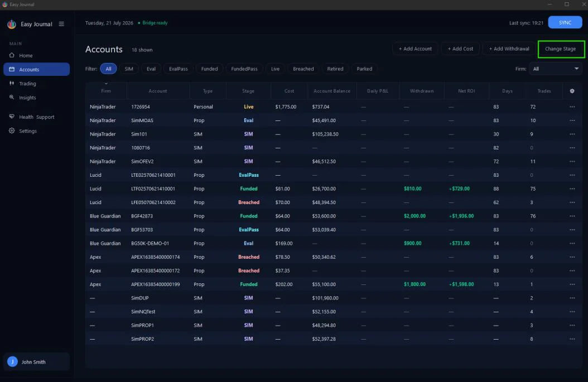Click the $1,775.00 cost cell
Screen dimensions: 588x382
point(286,107)
